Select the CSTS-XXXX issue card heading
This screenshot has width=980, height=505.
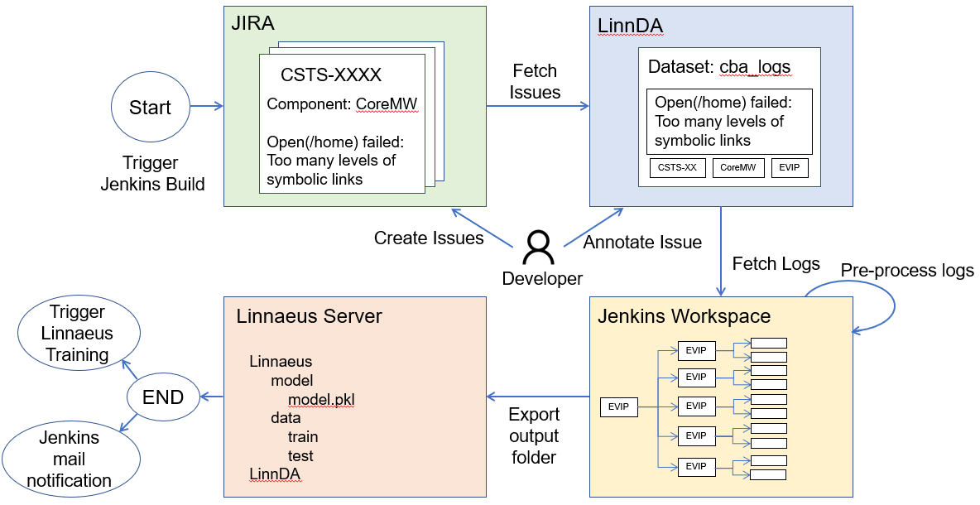330,75
